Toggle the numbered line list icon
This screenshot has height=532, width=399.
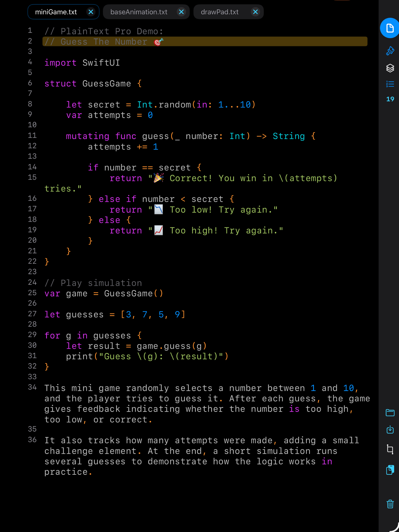pos(390,84)
